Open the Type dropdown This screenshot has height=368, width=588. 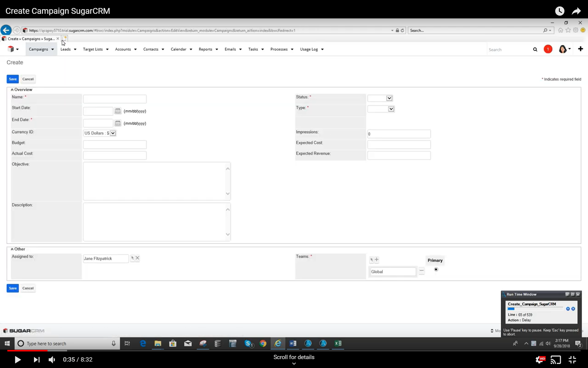[x=381, y=109]
